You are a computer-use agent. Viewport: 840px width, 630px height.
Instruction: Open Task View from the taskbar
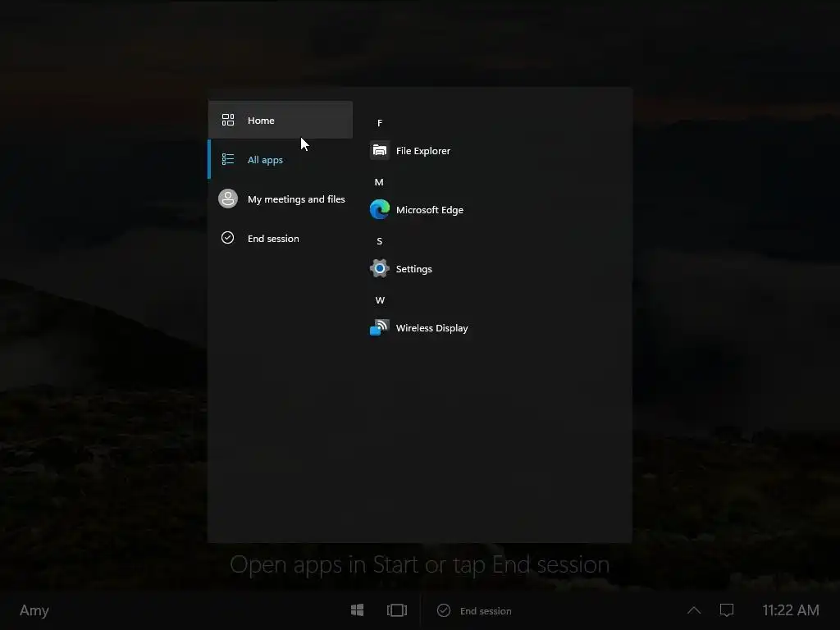coord(397,610)
